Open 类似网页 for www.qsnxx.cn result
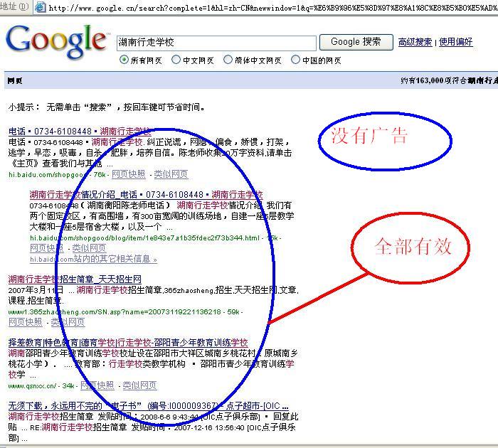Screen dimensions: 498x448 pos(139,385)
